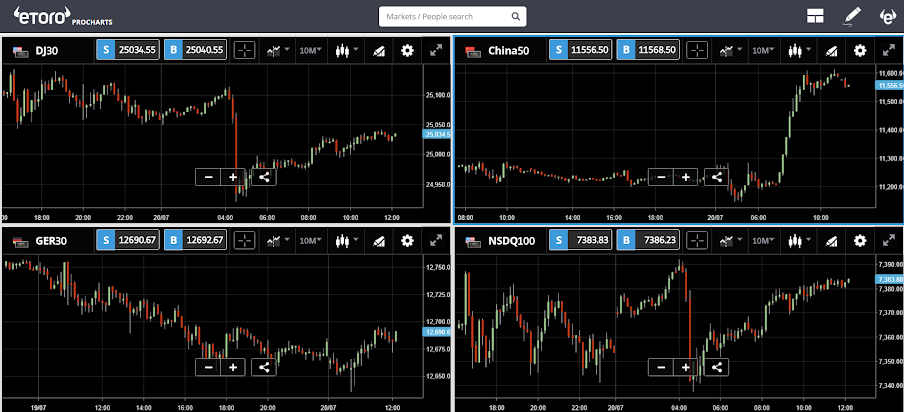This screenshot has height=412, width=904.
Task: Click Sell button on DJ30 chart
Action: pyautogui.click(x=127, y=50)
